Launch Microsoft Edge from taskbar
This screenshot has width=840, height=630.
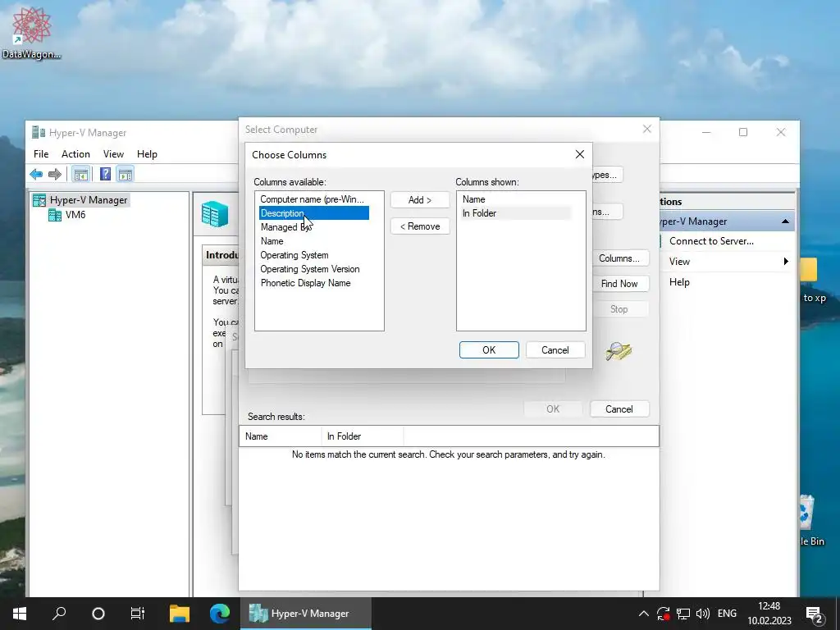219,614
